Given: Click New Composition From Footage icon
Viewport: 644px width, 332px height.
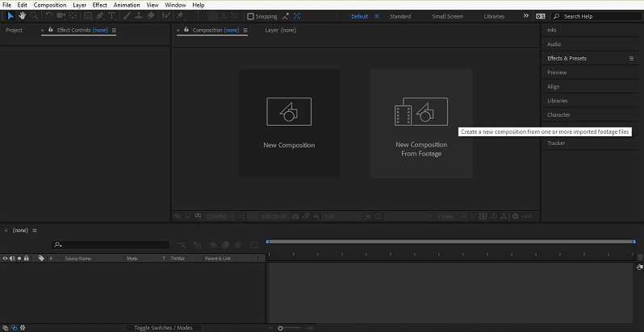Looking at the screenshot, I should [x=420, y=113].
